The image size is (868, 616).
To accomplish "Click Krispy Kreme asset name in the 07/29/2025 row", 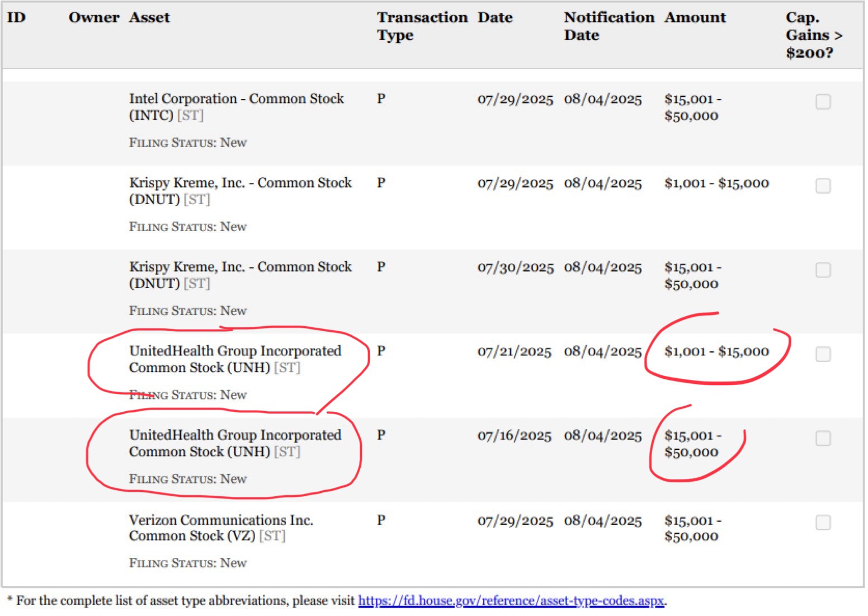I will [240, 191].
